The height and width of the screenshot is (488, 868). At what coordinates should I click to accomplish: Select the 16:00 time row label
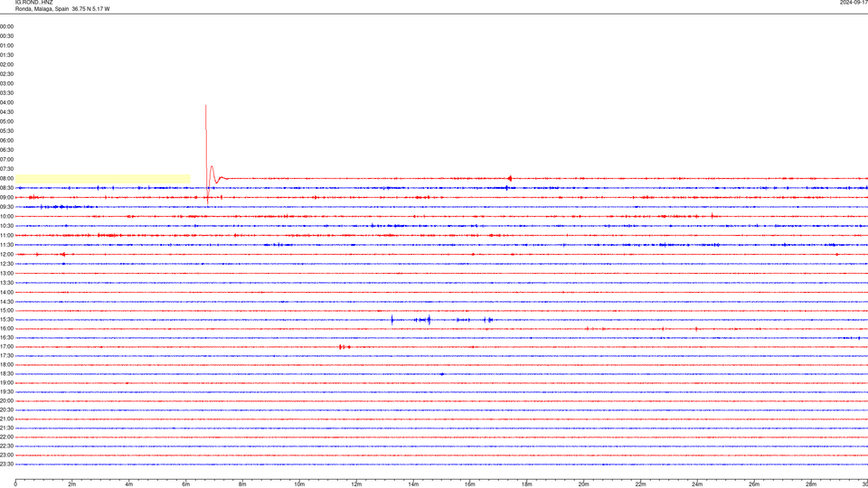click(x=6, y=329)
